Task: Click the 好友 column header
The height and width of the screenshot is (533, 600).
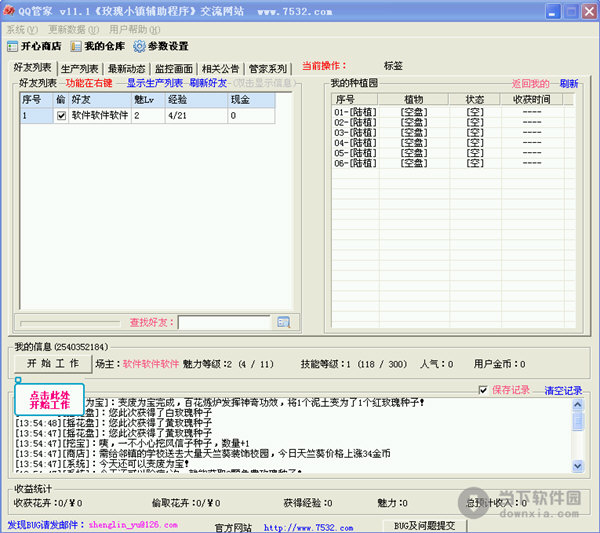Action: click(x=100, y=100)
